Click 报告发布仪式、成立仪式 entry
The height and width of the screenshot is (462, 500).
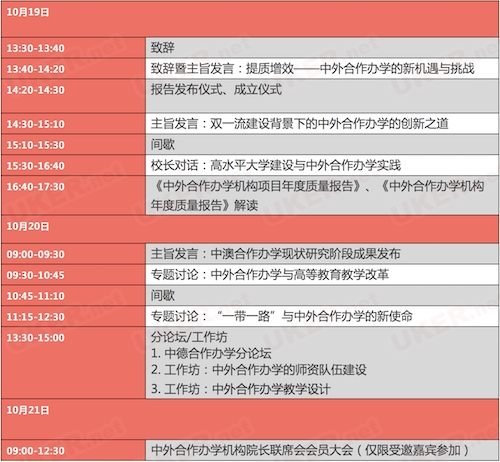(216, 89)
